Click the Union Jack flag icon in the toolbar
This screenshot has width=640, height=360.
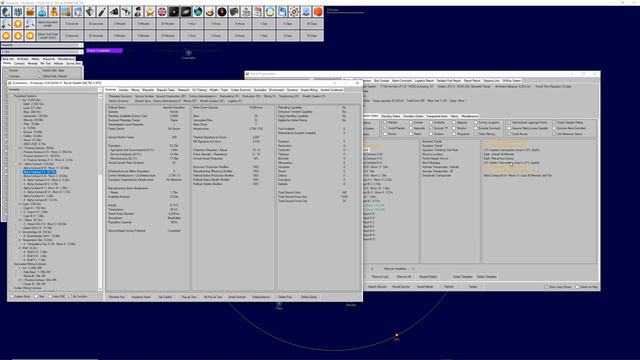162,11
